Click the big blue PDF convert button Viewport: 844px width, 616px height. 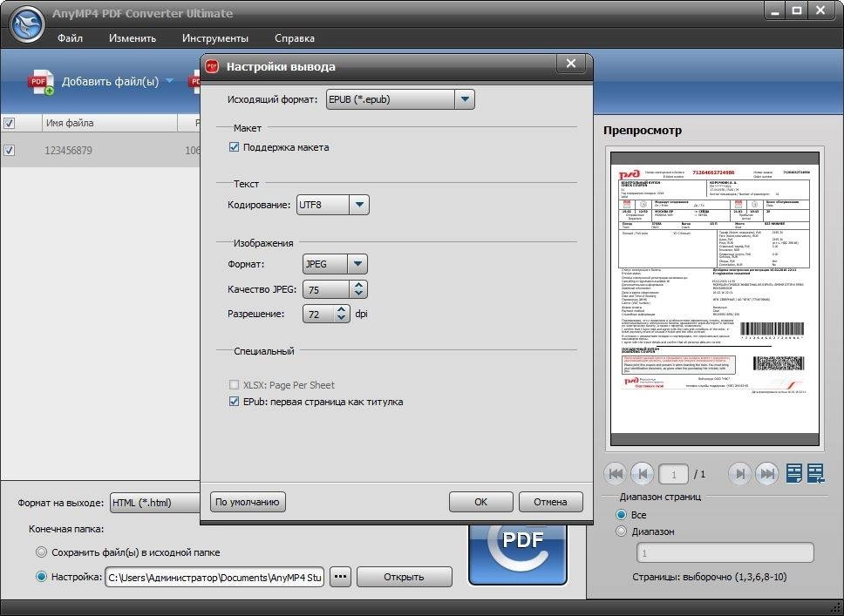tap(518, 554)
